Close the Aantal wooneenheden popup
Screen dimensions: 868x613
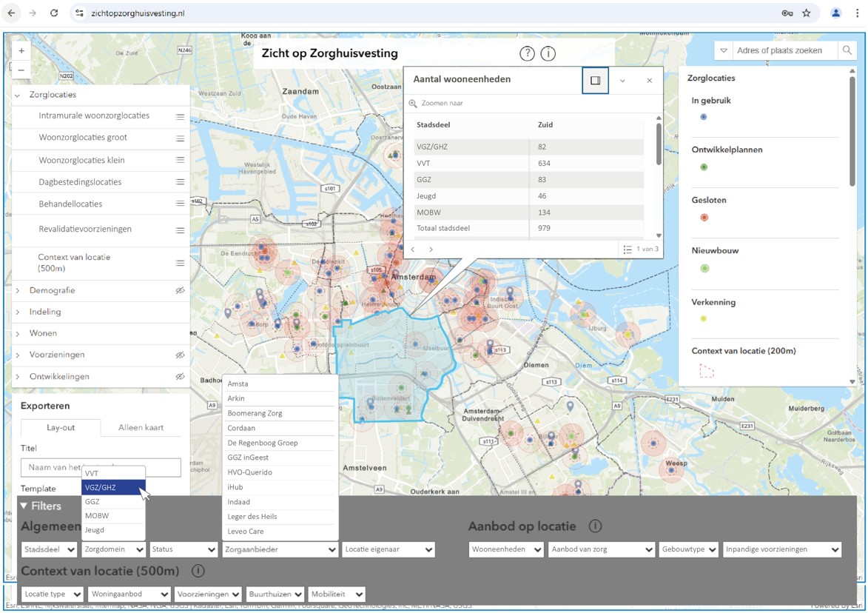(x=650, y=81)
